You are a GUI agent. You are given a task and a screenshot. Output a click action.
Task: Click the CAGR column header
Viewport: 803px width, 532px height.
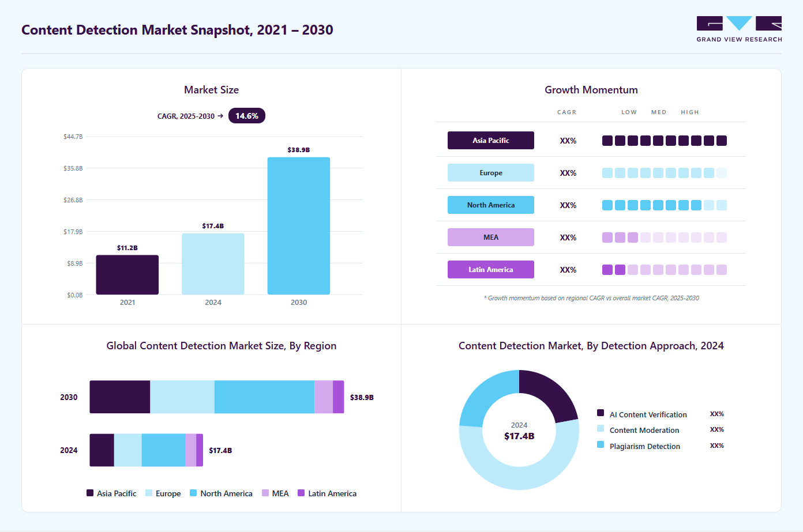[x=566, y=112]
